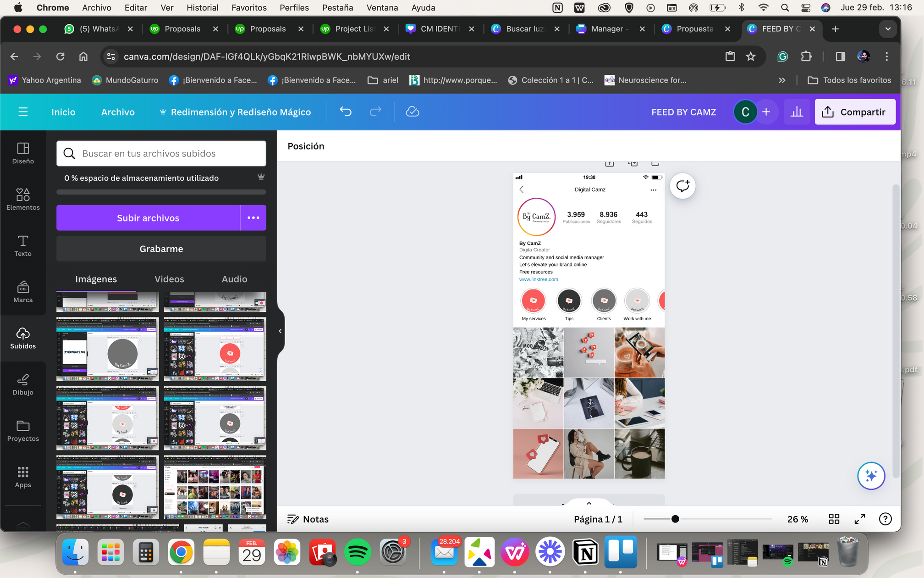Switch to the Videos tab
The height and width of the screenshot is (578, 924).
pyautogui.click(x=169, y=279)
